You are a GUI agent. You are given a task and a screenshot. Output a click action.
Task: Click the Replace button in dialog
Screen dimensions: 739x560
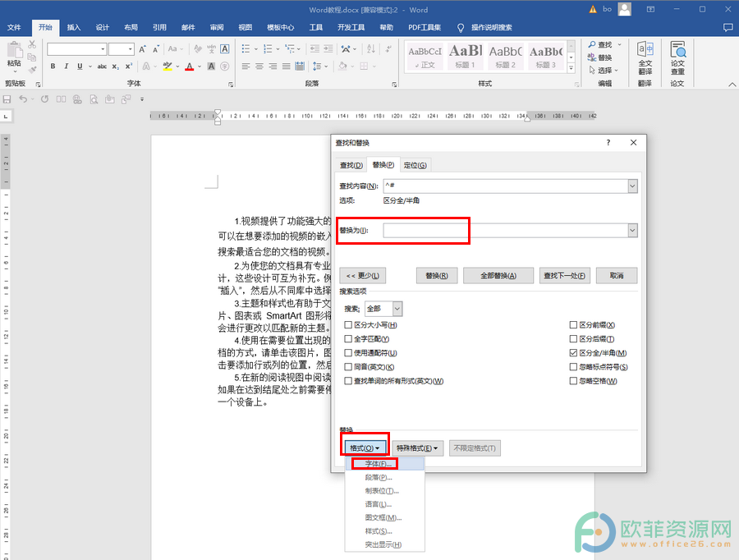coord(437,276)
